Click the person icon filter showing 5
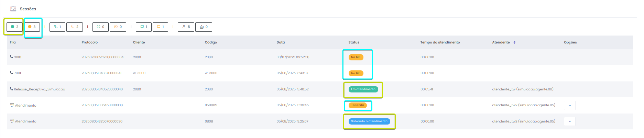644x138 pixels. pos(186,27)
